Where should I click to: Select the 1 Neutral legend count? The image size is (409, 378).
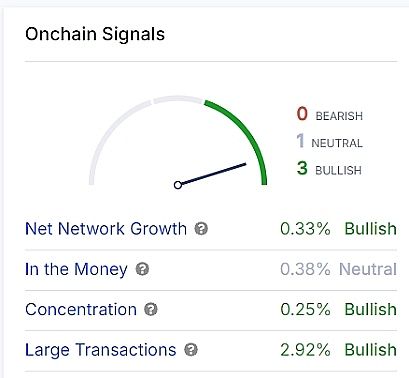pyautogui.click(x=329, y=141)
